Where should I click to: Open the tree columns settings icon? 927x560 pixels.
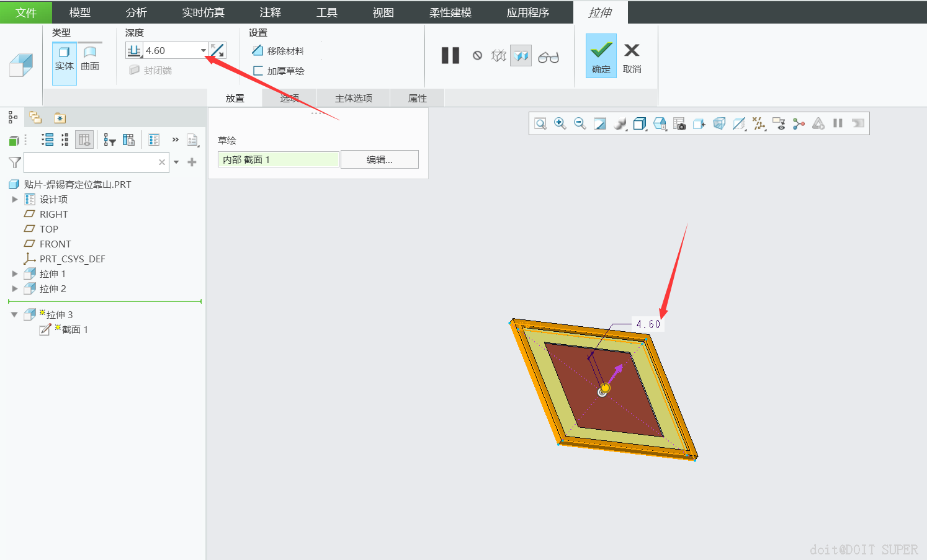(x=128, y=140)
